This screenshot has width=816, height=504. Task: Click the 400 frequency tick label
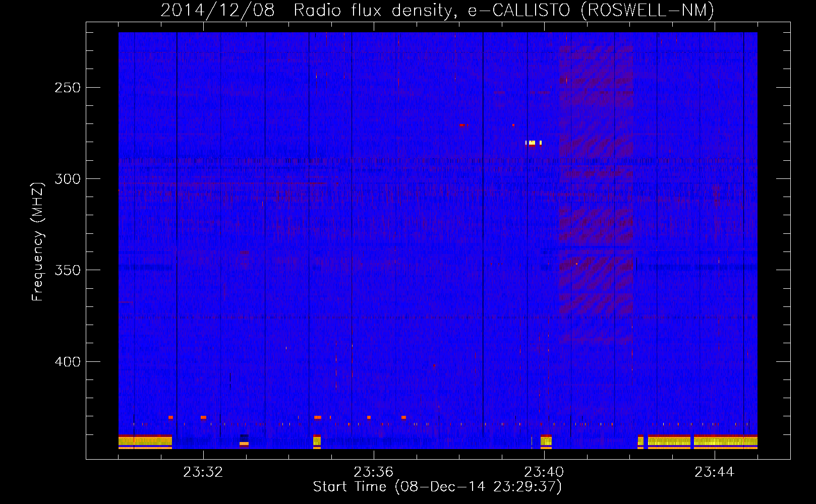[x=68, y=362]
